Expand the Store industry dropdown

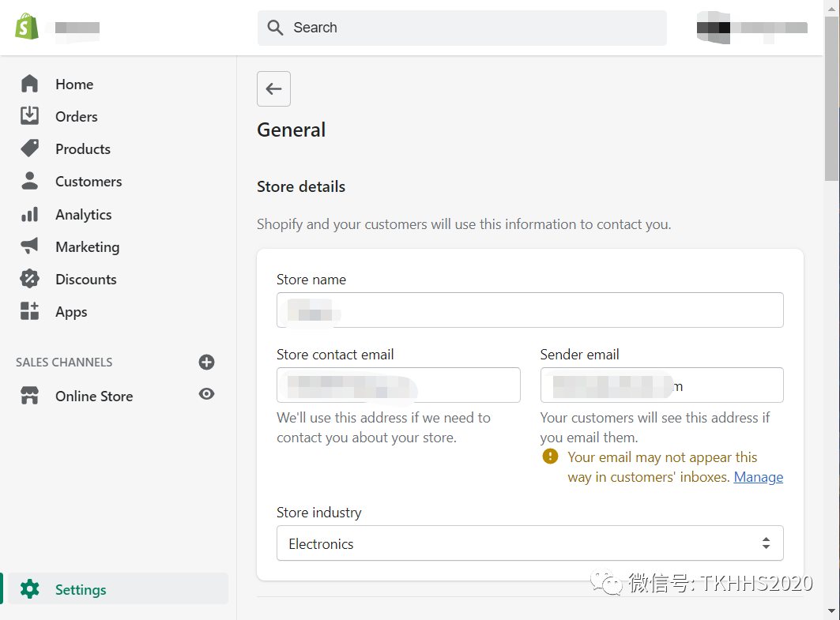click(529, 543)
